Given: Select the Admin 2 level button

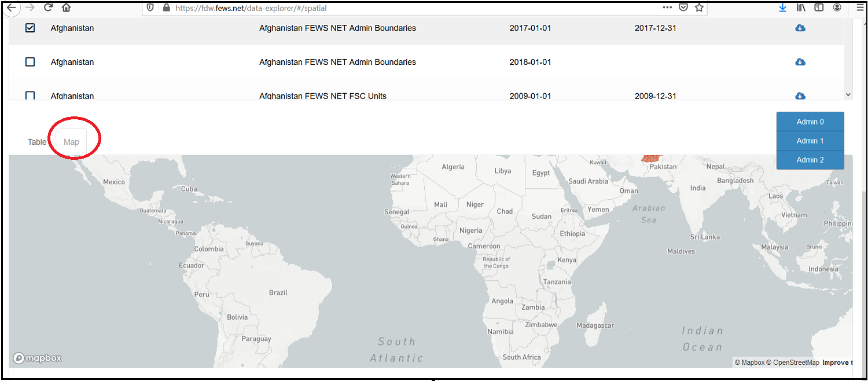Looking at the screenshot, I should [810, 160].
